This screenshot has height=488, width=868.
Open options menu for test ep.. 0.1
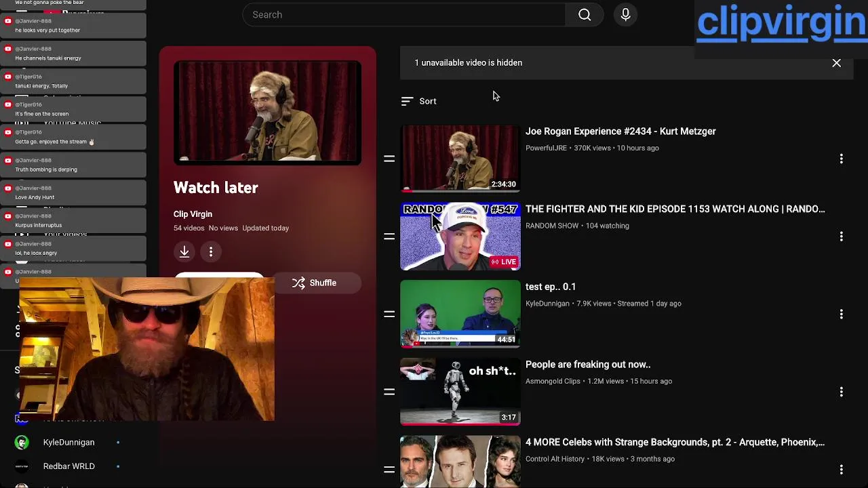coord(841,314)
